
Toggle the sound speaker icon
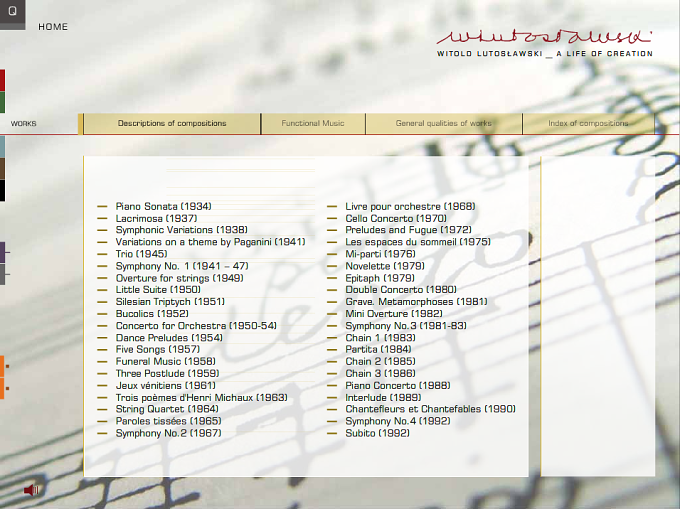[31, 490]
